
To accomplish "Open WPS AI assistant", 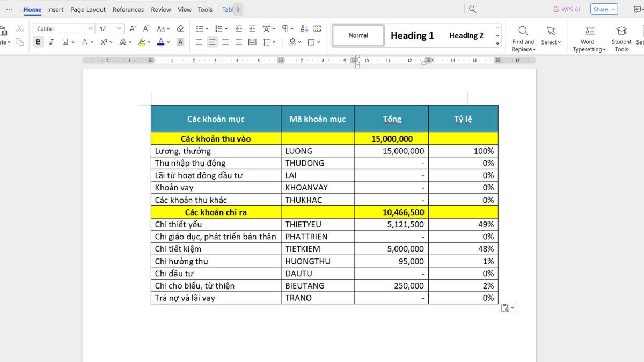I will tap(567, 9).
